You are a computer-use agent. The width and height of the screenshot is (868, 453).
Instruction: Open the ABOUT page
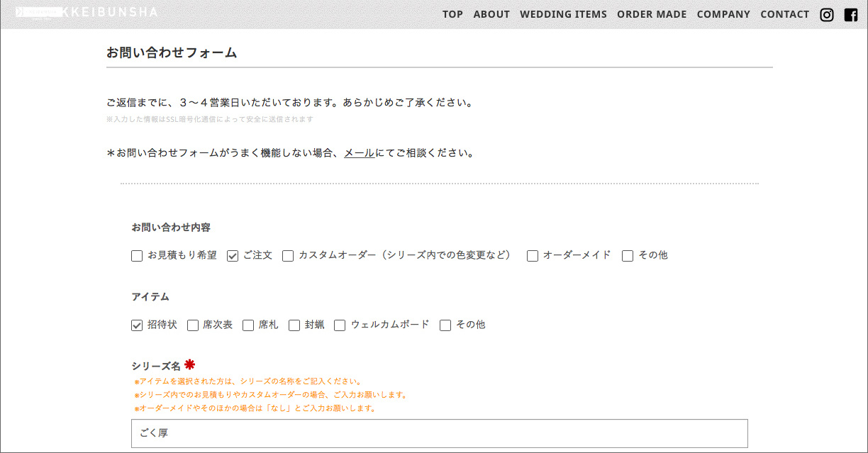(x=491, y=14)
